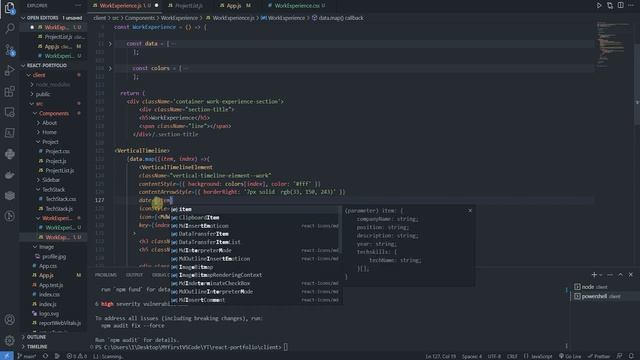640x360 pixels.
Task: Expand the About folder
Action: pos(49,123)
